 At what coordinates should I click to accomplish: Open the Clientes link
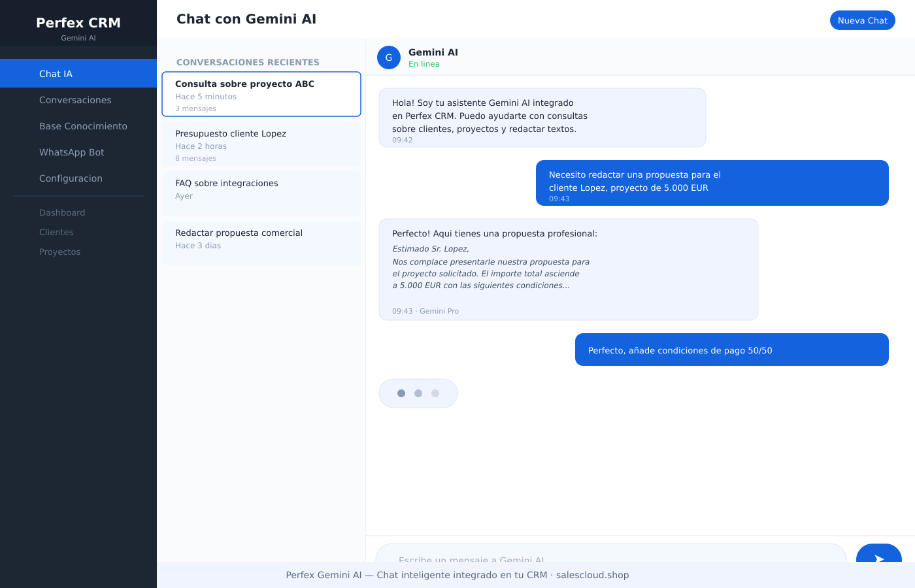pyautogui.click(x=56, y=232)
